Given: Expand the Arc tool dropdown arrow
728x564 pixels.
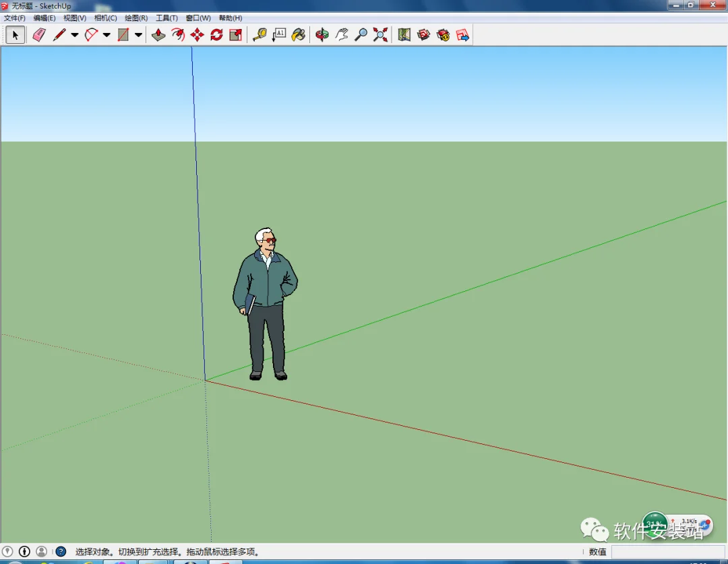Looking at the screenshot, I should pyautogui.click(x=107, y=35).
